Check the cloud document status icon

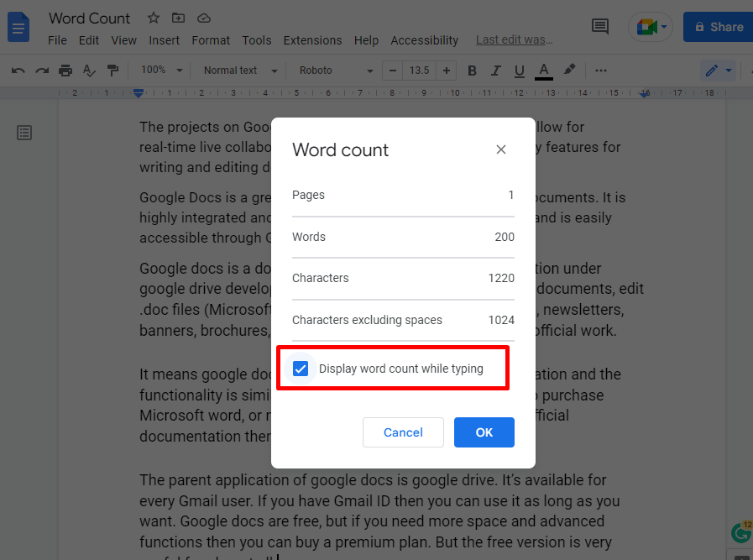[204, 18]
